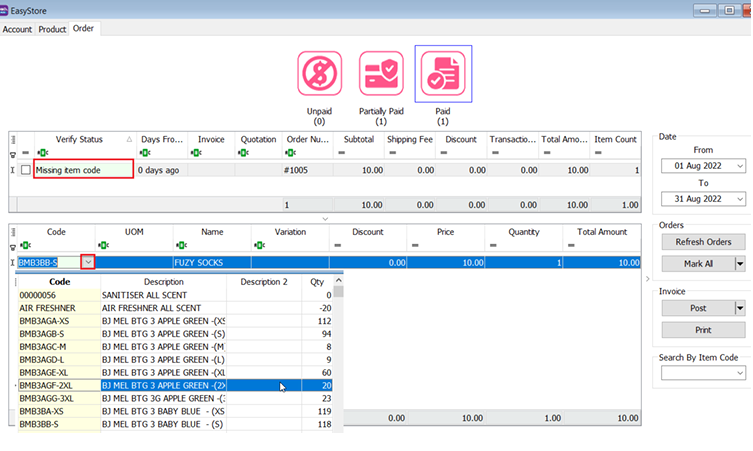Open the To date dropdown
Image resolution: width=753 pixels, height=451 pixels.
click(739, 200)
